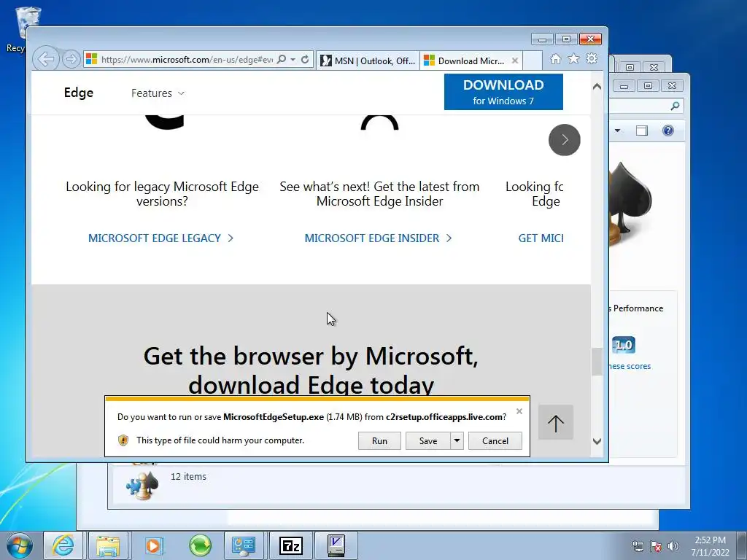Open the Help icon in Explorer window
Viewport: 747px width, 560px height.
(x=668, y=131)
